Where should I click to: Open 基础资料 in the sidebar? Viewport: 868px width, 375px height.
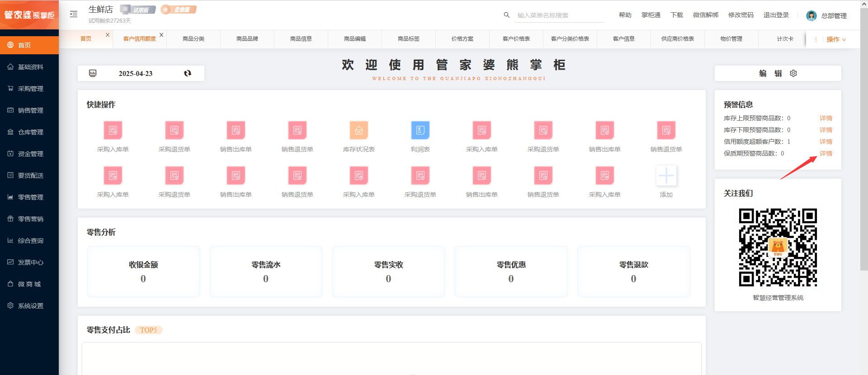pos(29,67)
